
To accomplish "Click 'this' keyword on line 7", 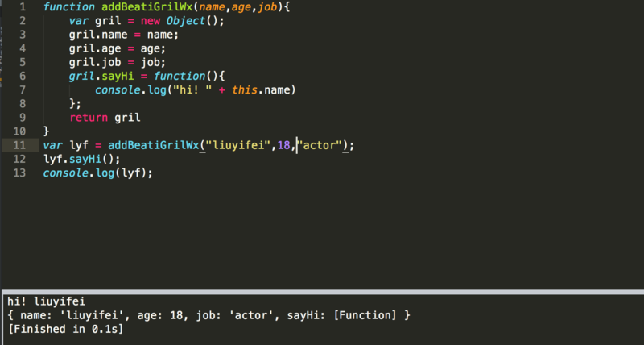I will pos(245,90).
